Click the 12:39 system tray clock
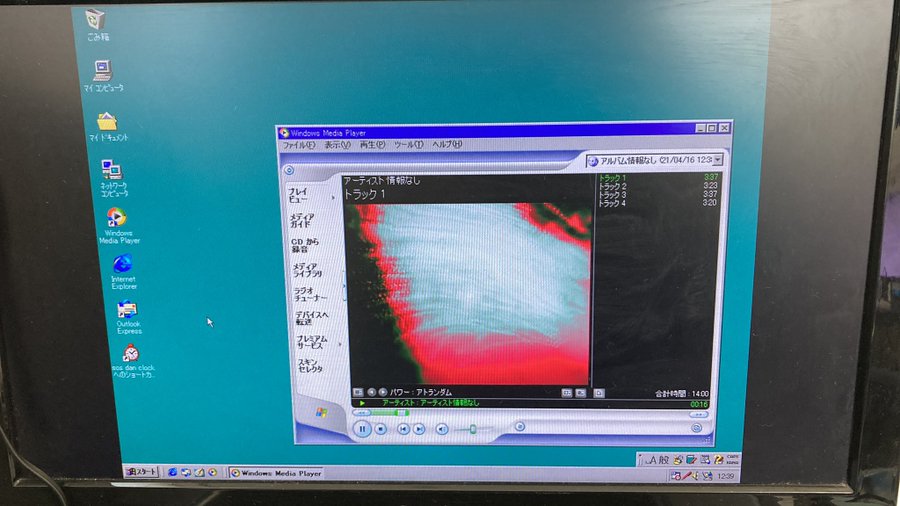This screenshot has width=900, height=506. 726,476
